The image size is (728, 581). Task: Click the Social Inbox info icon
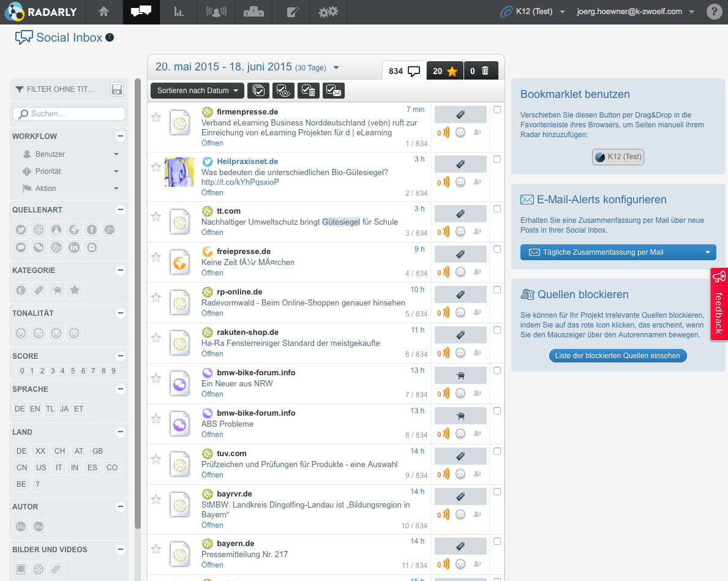coord(110,37)
